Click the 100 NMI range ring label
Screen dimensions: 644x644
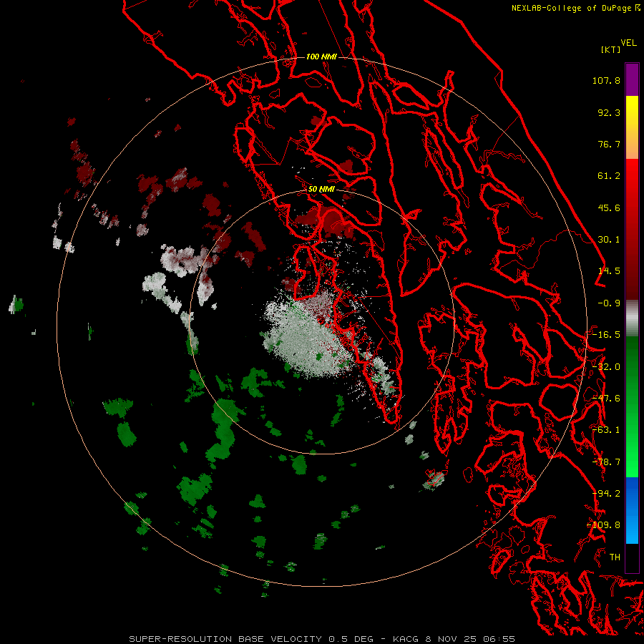click(321, 57)
